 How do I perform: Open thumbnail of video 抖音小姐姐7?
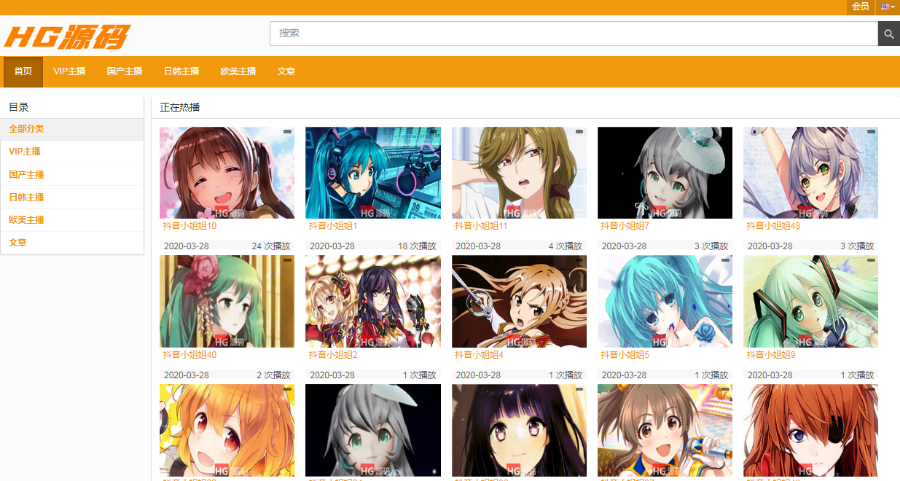point(665,173)
